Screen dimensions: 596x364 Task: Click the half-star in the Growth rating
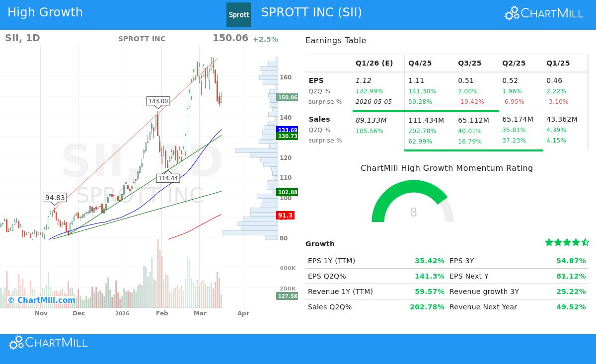[585, 242]
